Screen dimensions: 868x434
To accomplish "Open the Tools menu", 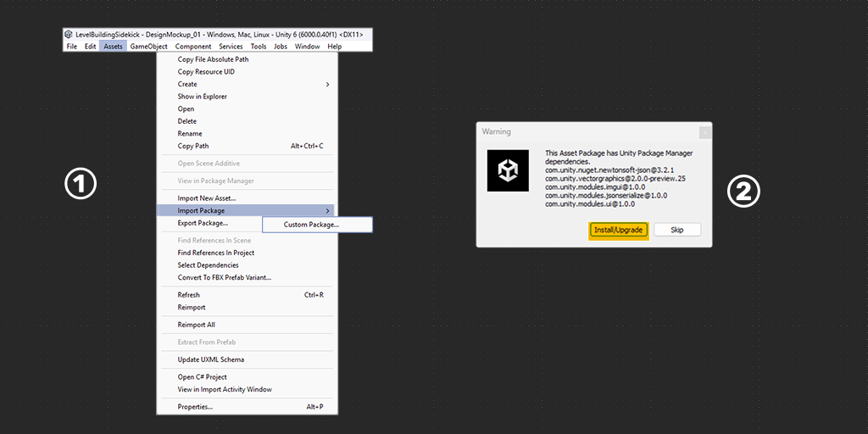I will click(259, 47).
